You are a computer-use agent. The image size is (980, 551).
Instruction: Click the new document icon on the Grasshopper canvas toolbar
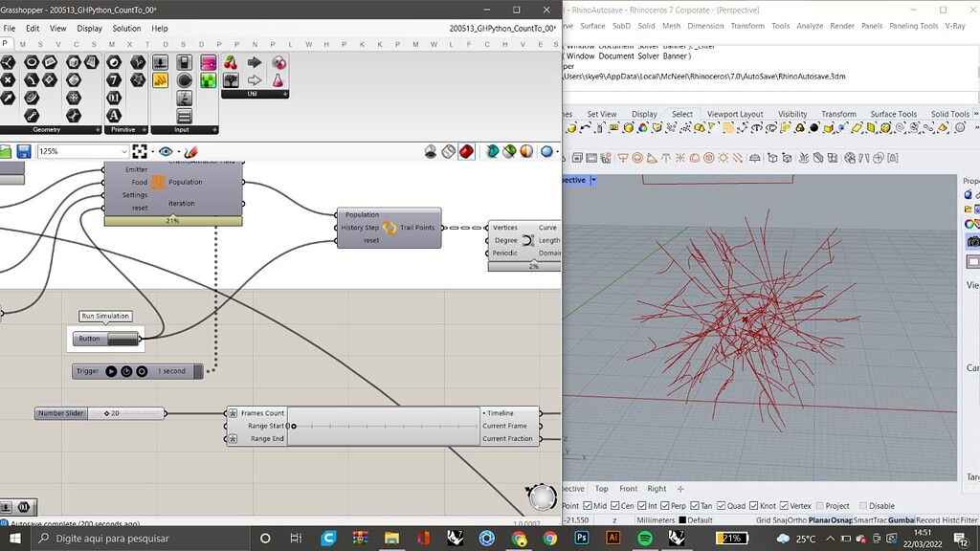6,150
